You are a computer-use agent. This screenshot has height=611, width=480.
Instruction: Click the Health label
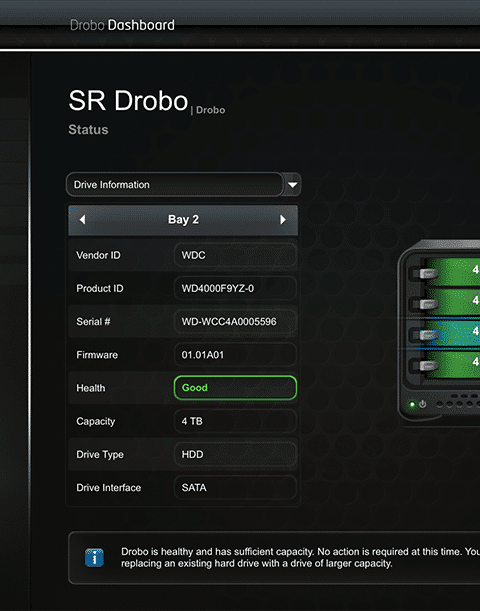[90, 388]
